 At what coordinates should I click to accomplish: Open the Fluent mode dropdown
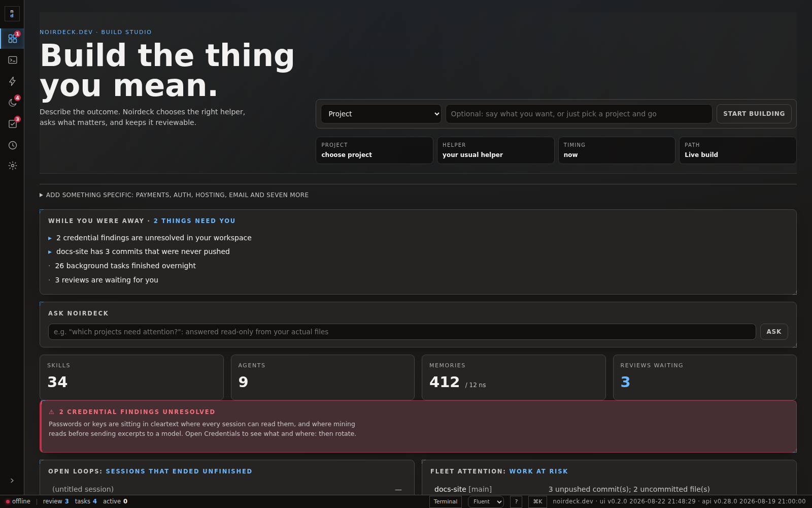coord(486,502)
